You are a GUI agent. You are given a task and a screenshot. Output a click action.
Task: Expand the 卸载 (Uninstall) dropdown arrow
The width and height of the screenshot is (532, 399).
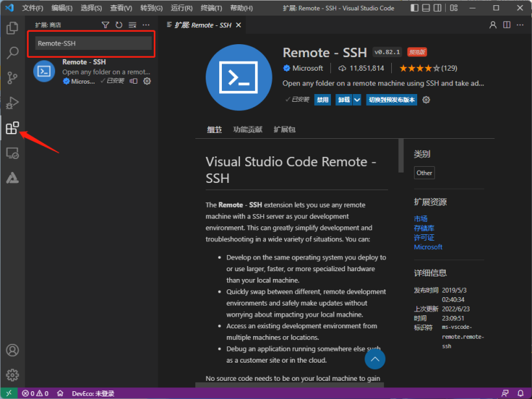[357, 100]
